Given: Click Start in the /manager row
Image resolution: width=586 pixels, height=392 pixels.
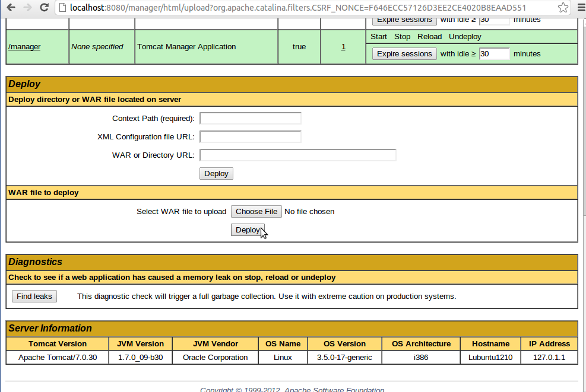Looking at the screenshot, I should click(379, 37).
